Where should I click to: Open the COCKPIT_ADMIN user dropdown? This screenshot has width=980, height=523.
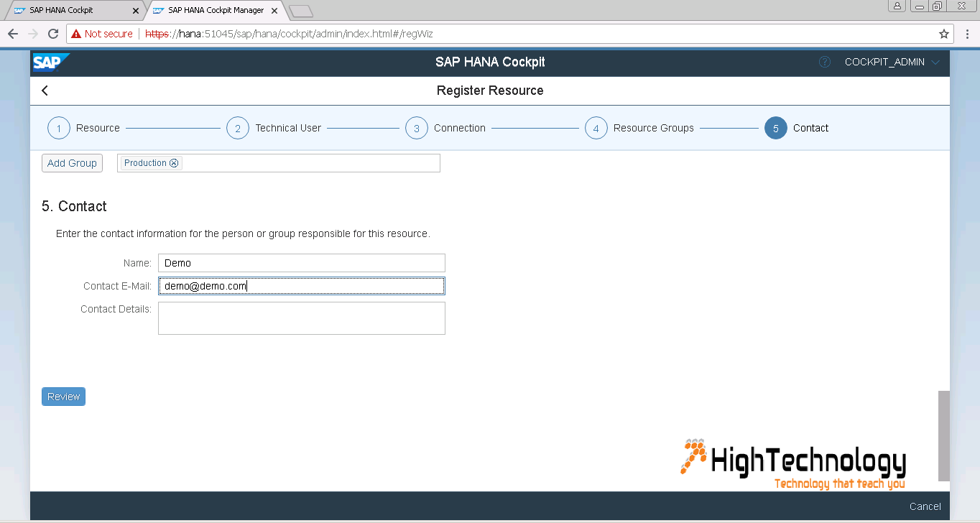click(892, 62)
